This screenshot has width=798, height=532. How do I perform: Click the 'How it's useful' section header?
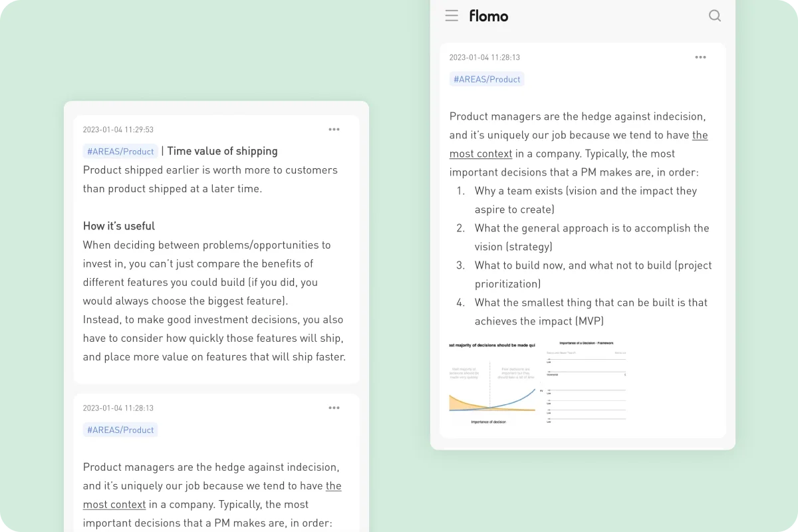[x=118, y=225]
